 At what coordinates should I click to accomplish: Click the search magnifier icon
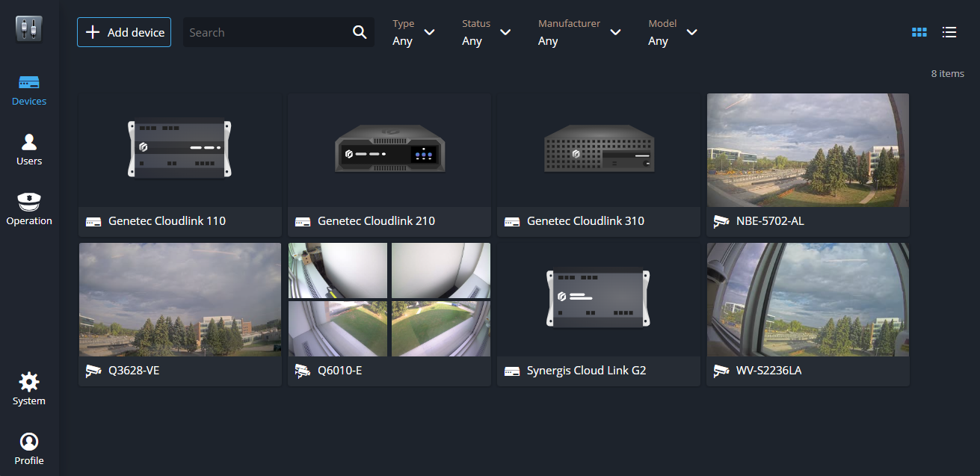[360, 32]
